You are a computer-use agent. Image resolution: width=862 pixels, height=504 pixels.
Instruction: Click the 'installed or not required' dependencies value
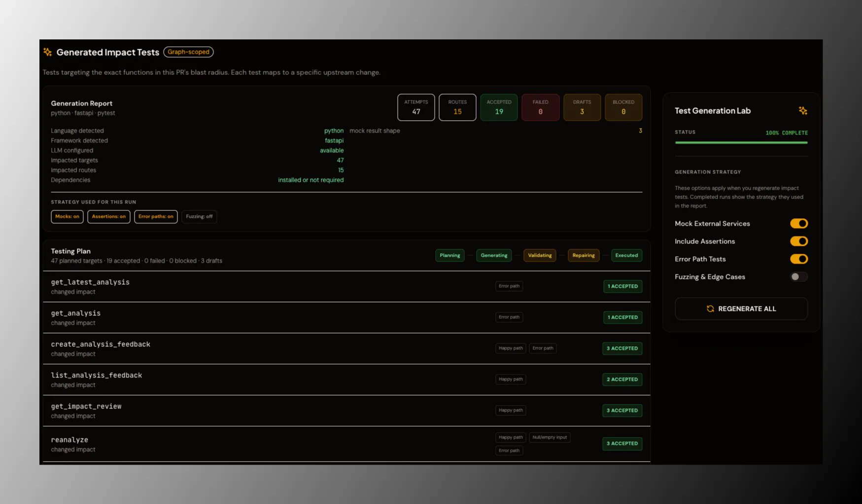pyautogui.click(x=310, y=180)
